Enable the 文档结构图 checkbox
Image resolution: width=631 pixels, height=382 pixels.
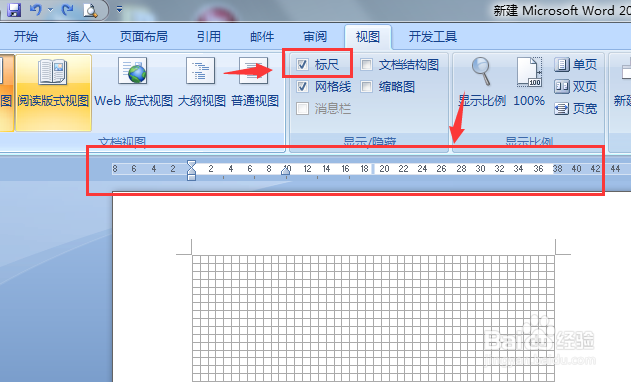(366, 64)
